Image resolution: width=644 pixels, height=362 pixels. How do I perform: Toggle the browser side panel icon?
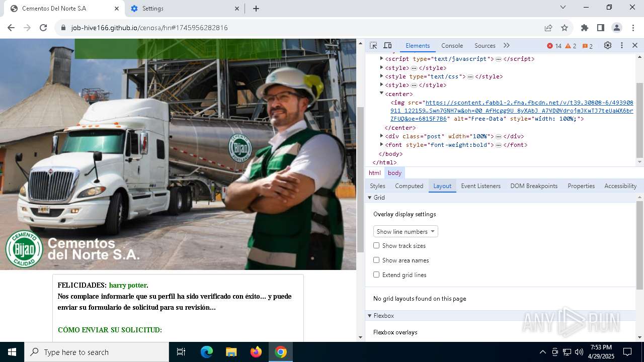[601, 28]
